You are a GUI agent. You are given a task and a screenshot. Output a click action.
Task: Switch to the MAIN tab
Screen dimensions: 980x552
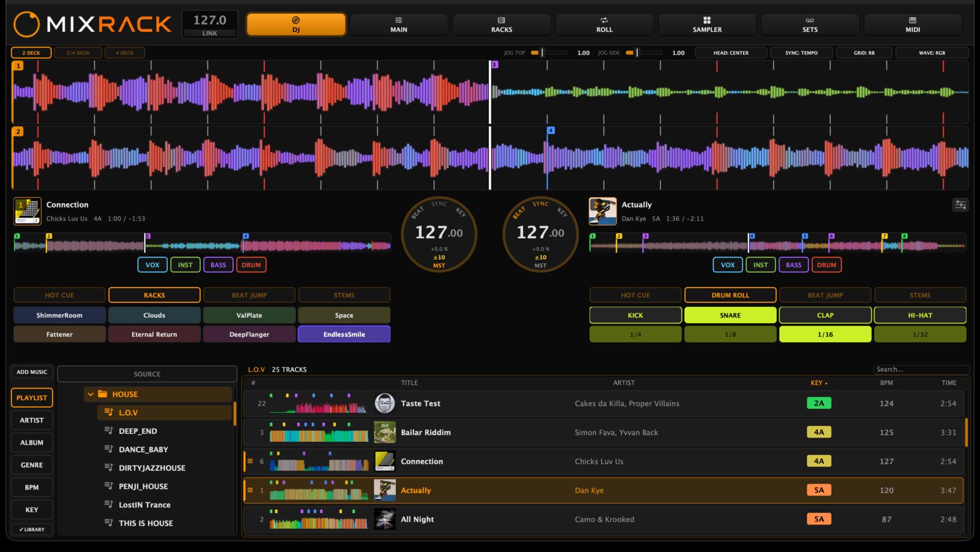coord(399,24)
